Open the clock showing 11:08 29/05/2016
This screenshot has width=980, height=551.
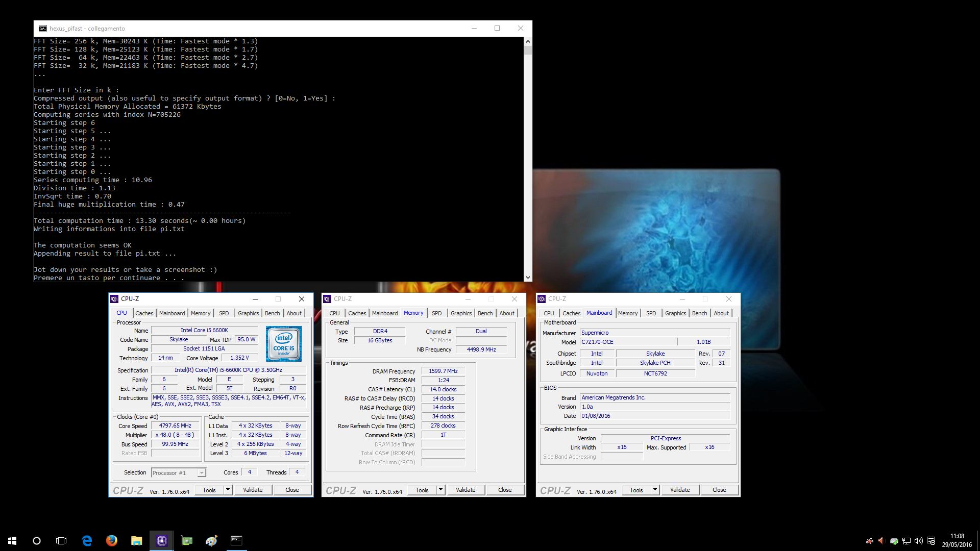click(957, 541)
